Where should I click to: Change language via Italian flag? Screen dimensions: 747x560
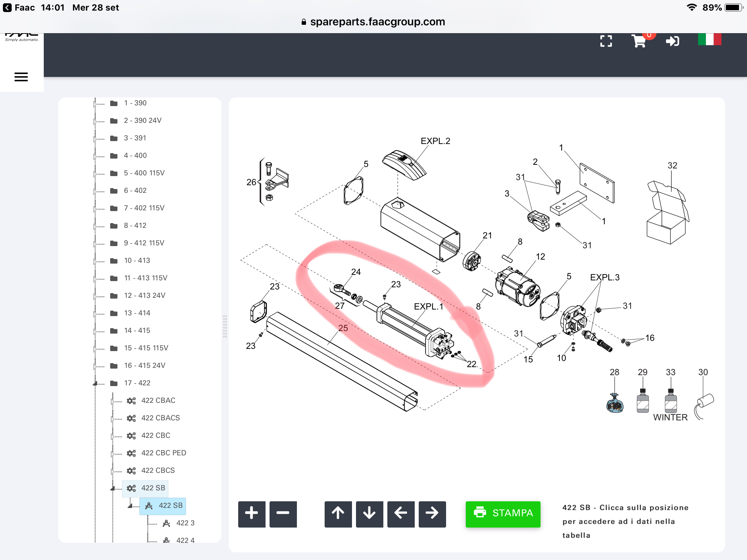click(709, 39)
